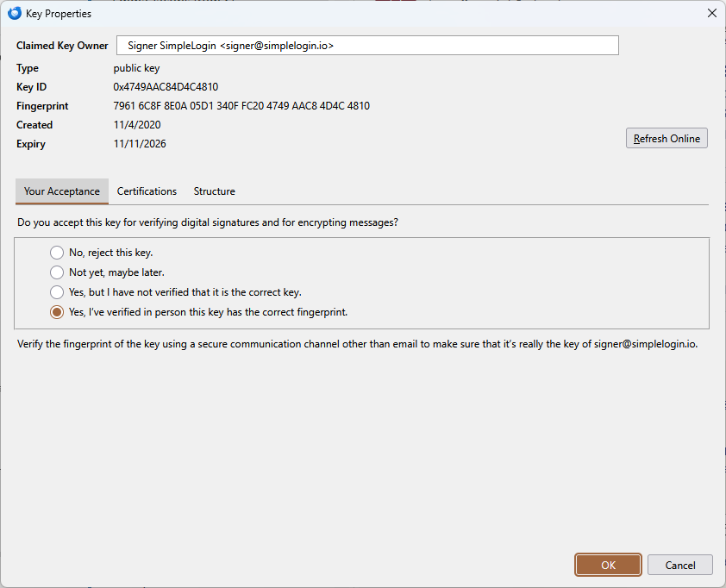Switch to the Your Acceptance tab
Viewport: 726px width, 588px height.
[x=61, y=191]
